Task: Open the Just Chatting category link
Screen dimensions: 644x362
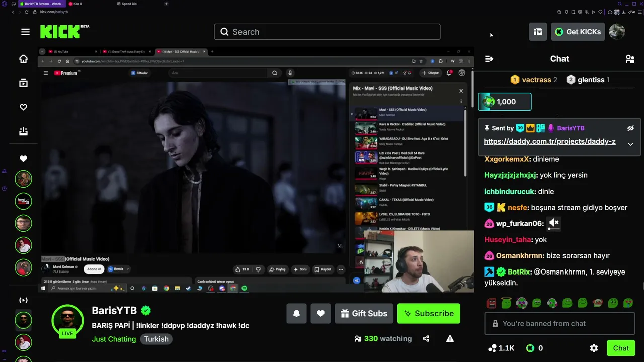Action: (x=114, y=339)
